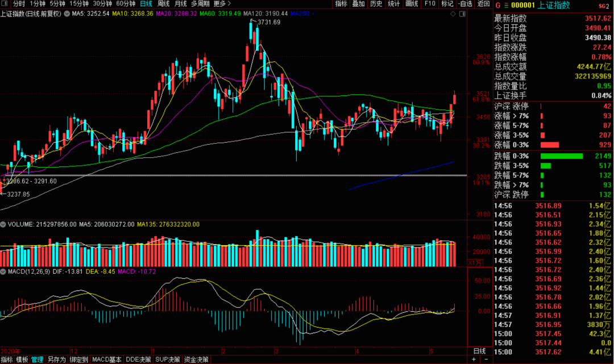The image size is (614, 364).
Task: Click the green list icon beside 000001
Action: (506, 6)
